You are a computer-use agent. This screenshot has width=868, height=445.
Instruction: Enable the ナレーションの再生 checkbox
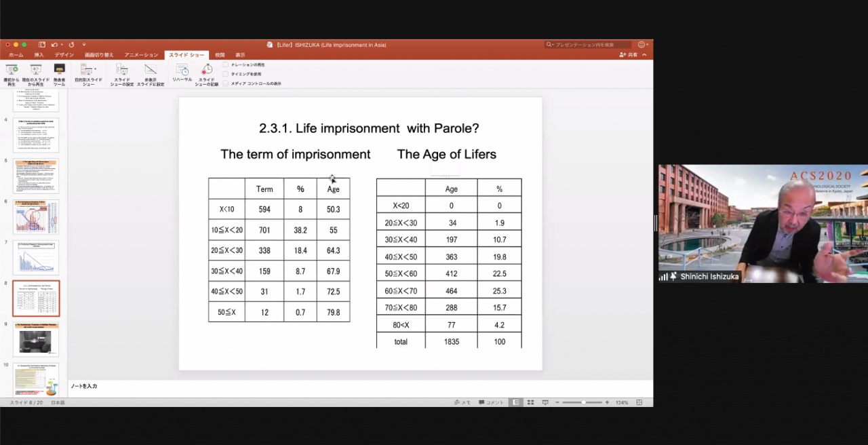click(x=226, y=64)
